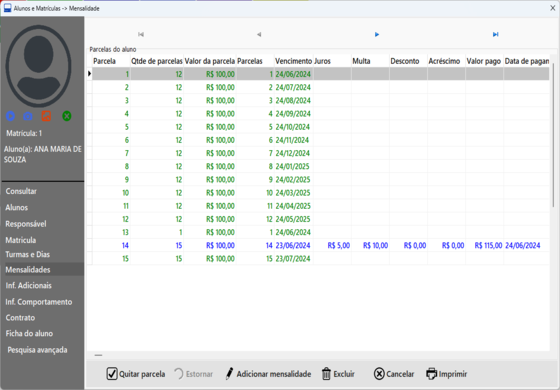Click the circled X Cancelar icon

pos(379,374)
